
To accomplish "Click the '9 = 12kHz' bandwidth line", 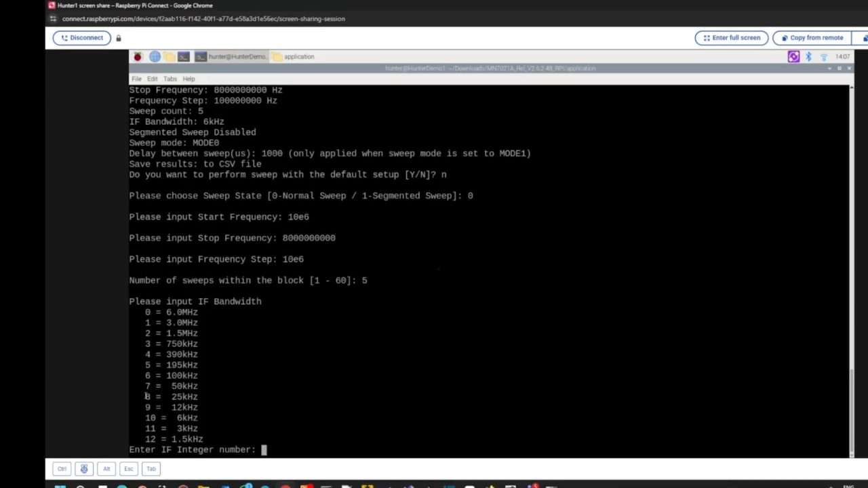I will (x=172, y=407).
